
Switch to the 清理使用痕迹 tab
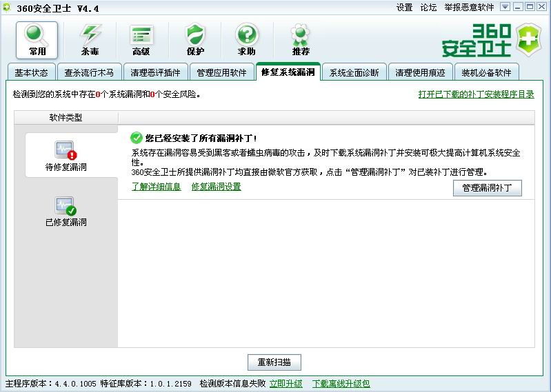[420, 72]
